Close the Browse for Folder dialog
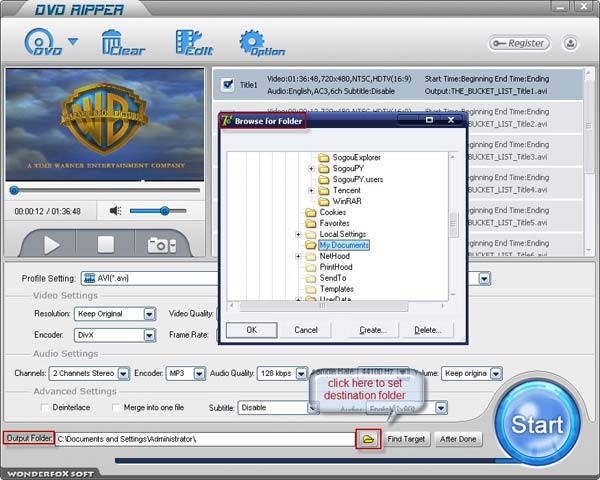 coord(451,120)
